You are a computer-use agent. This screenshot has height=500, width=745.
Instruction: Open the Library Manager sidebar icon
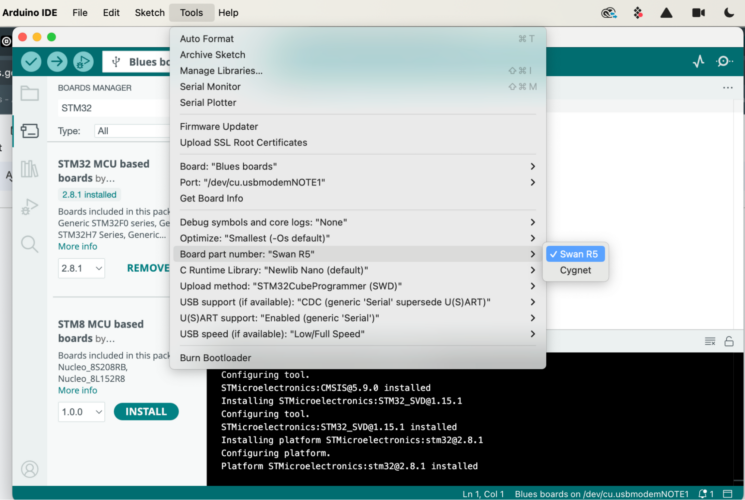coord(29,168)
